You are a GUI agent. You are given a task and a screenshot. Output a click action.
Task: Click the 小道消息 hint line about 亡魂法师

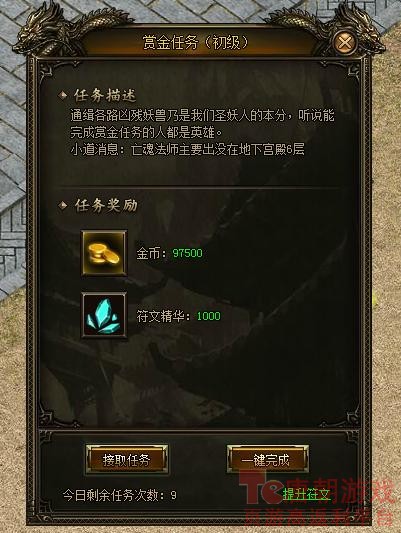tap(187, 149)
